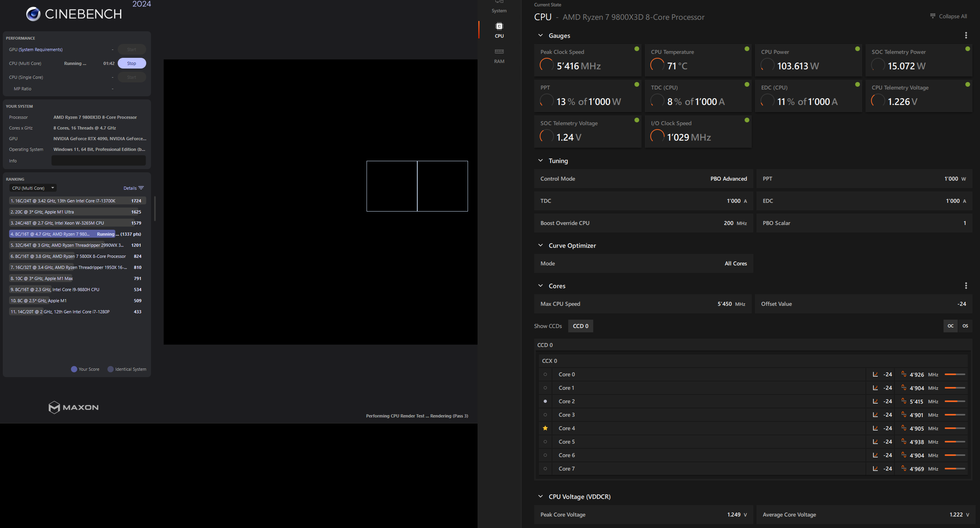
Task: Click the Core 7 frequency bar
Action: click(x=955, y=469)
